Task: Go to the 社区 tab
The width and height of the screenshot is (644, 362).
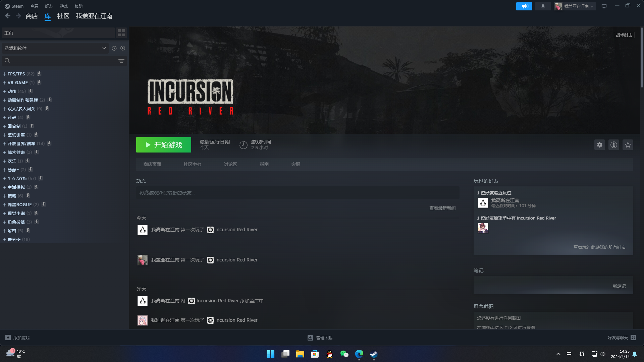Action: click(x=63, y=16)
